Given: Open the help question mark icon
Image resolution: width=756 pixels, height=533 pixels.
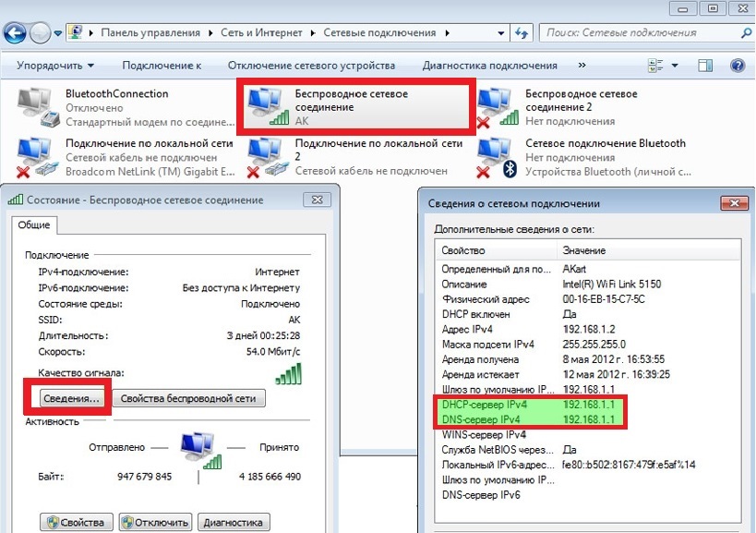Looking at the screenshot, I should point(738,66).
